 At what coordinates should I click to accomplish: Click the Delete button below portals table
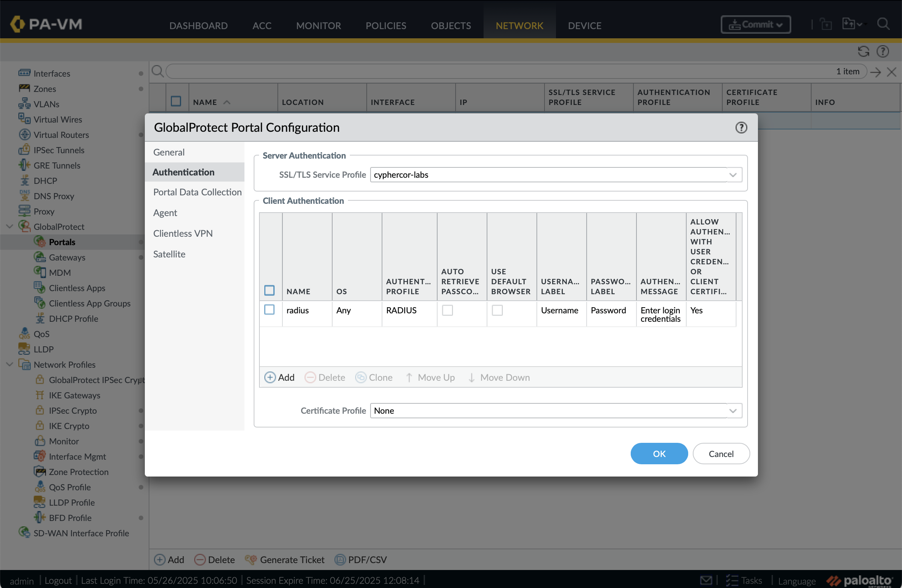click(x=215, y=560)
